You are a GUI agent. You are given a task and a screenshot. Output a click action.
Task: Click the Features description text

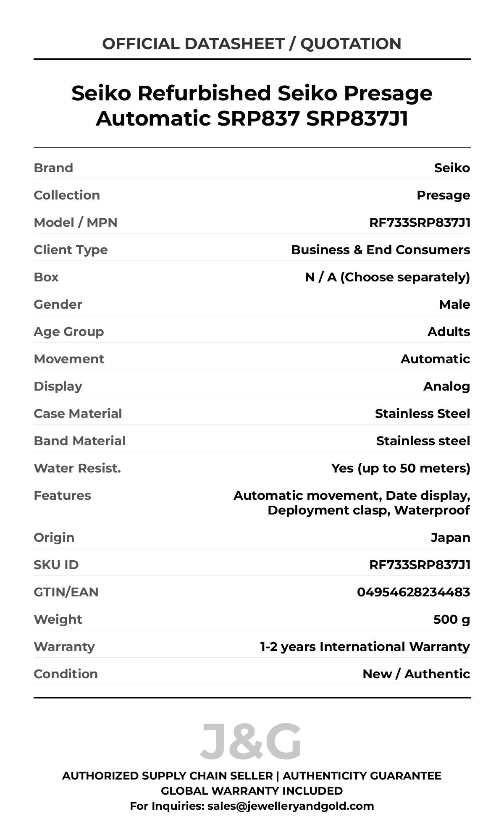tap(352, 503)
